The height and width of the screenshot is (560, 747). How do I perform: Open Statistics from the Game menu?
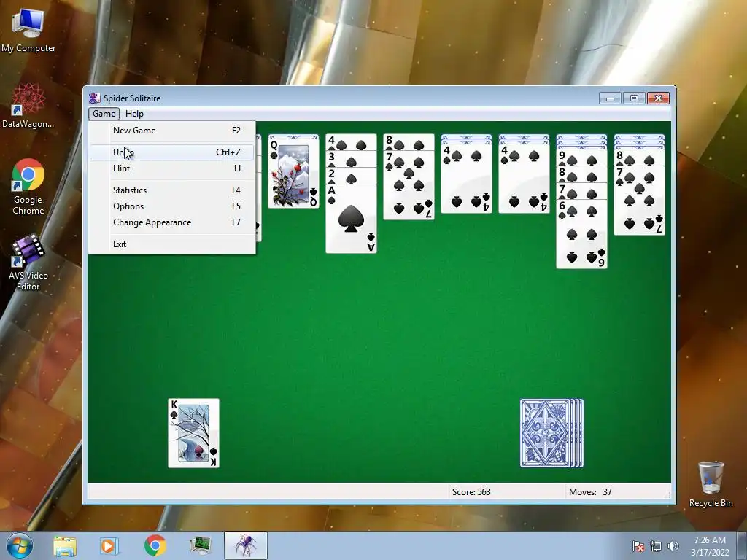click(171, 190)
